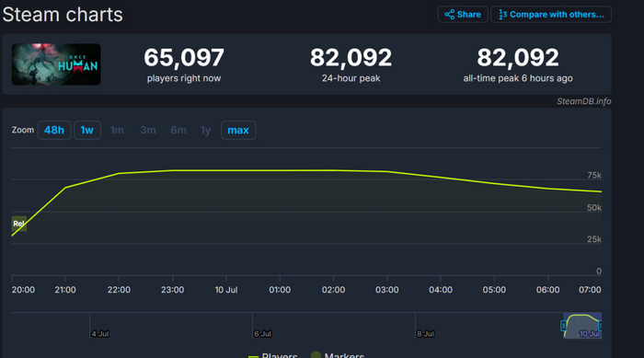Screen dimensions: 644x358
Task: Click the Rel release marker on chart
Action: click(x=19, y=224)
